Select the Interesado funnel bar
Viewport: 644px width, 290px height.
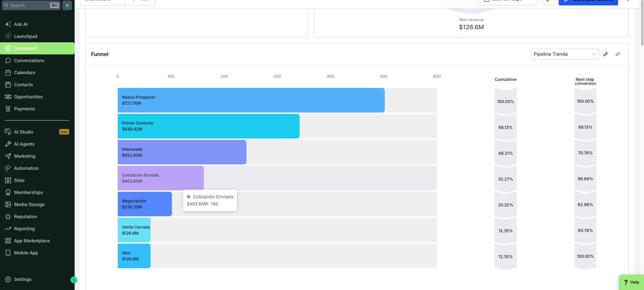coord(182,152)
